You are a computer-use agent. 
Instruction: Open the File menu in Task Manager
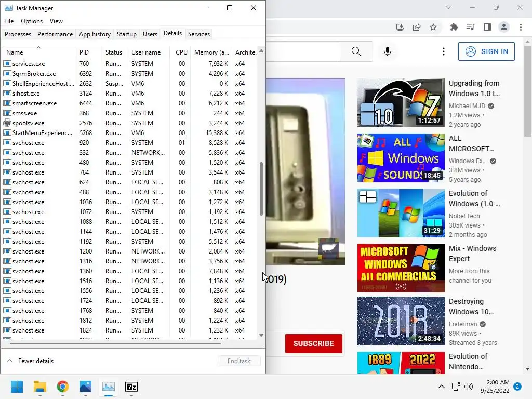[x=9, y=21]
